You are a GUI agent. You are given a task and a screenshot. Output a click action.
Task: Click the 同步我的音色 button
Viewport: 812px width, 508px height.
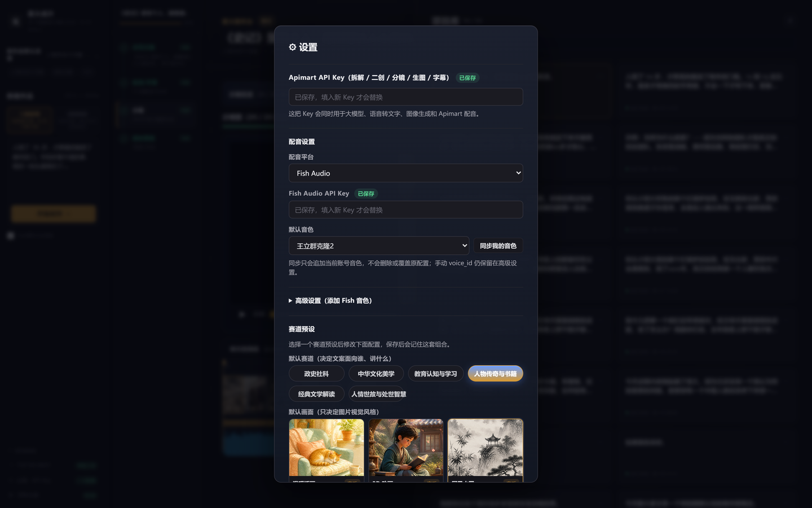[498, 246]
